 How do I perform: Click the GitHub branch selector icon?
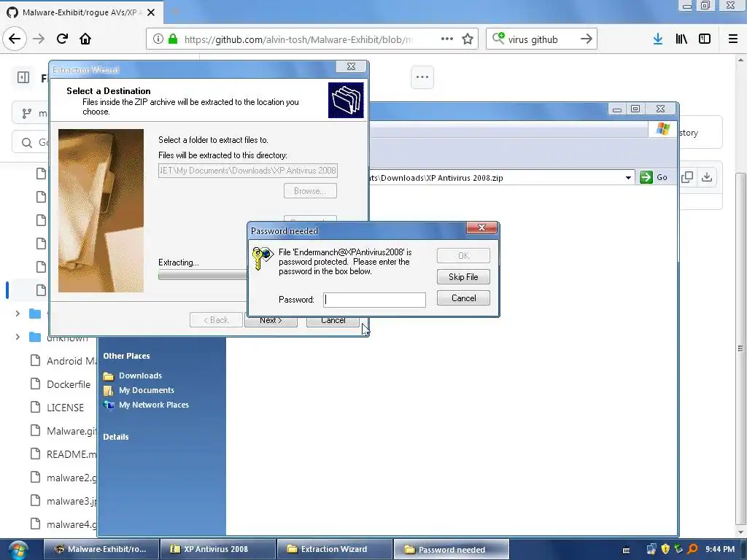[27, 113]
